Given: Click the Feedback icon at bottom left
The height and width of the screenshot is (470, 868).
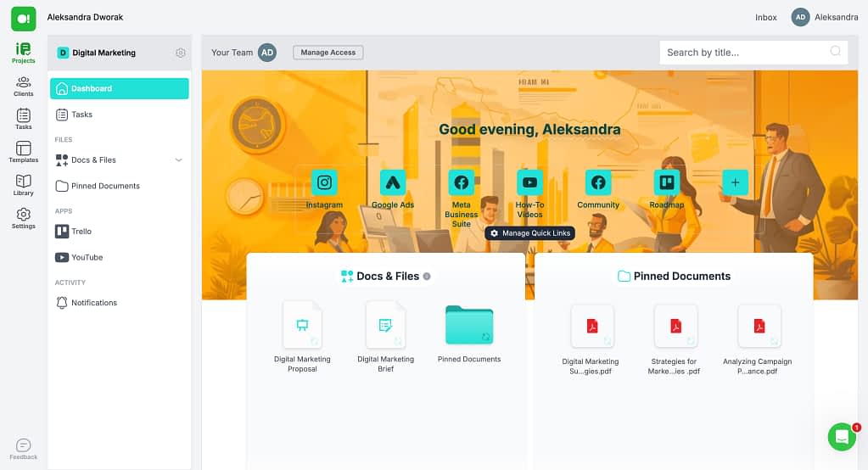Looking at the screenshot, I should click(23, 449).
